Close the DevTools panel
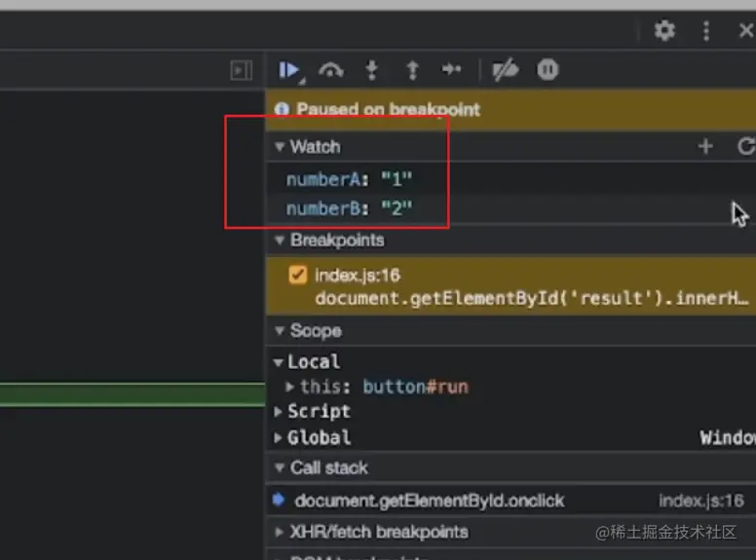Screen dimensions: 756x560 click(x=746, y=31)
